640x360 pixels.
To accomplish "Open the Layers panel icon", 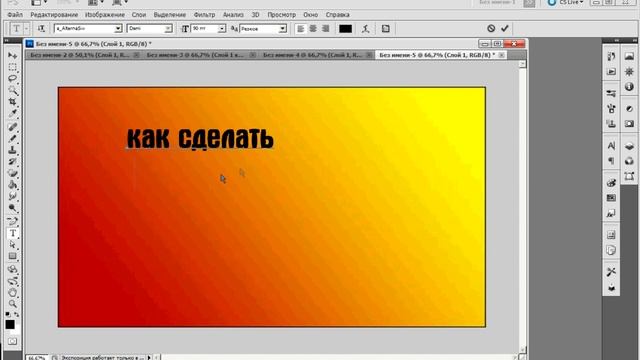I will coord(629,146).
